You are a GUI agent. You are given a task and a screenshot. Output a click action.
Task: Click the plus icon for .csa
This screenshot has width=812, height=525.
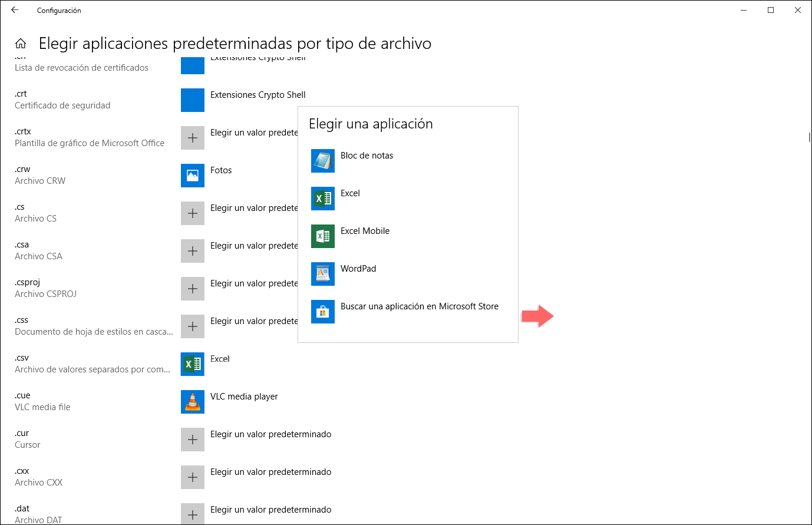pos(193,251)
